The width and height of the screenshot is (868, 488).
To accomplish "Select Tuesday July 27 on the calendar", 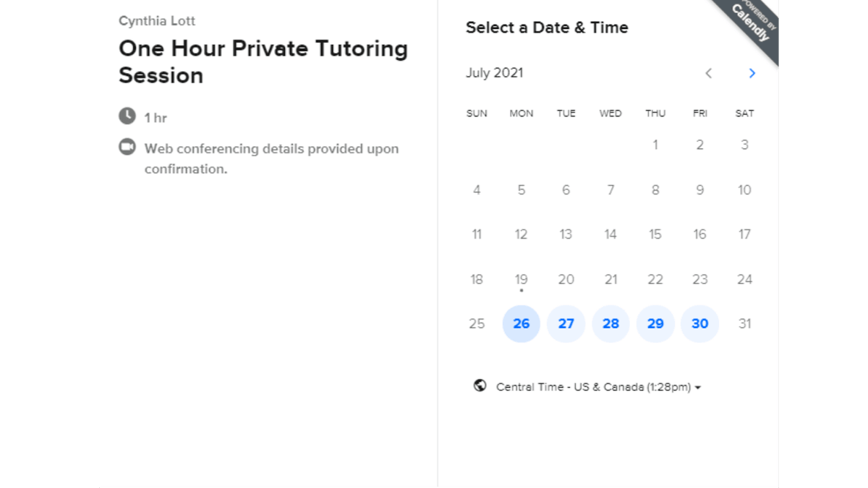I will 566,324.
